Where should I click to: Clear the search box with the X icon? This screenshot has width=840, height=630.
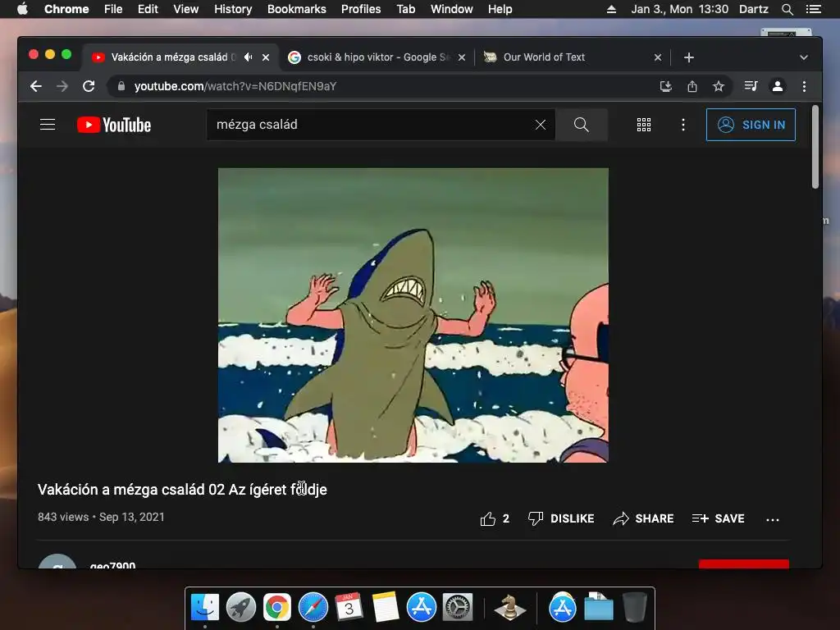pyautogui.click(x=541, y=125)
